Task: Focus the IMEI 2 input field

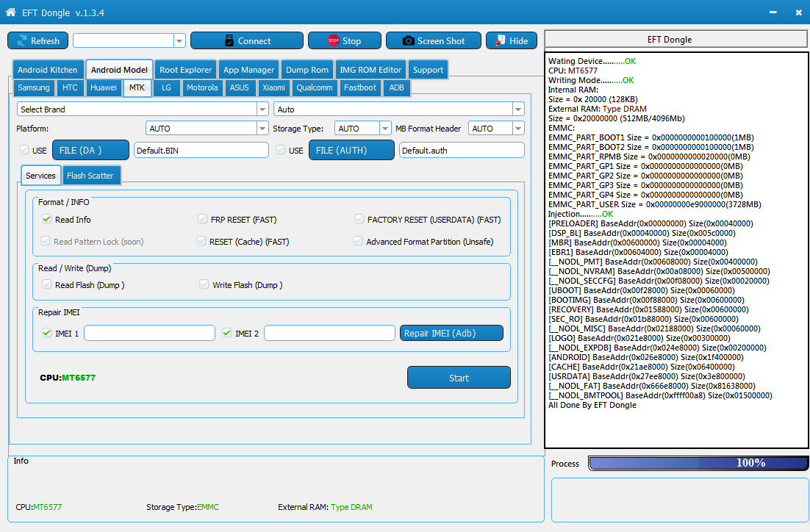Action: pyautogui.click(x=329, y=333)
